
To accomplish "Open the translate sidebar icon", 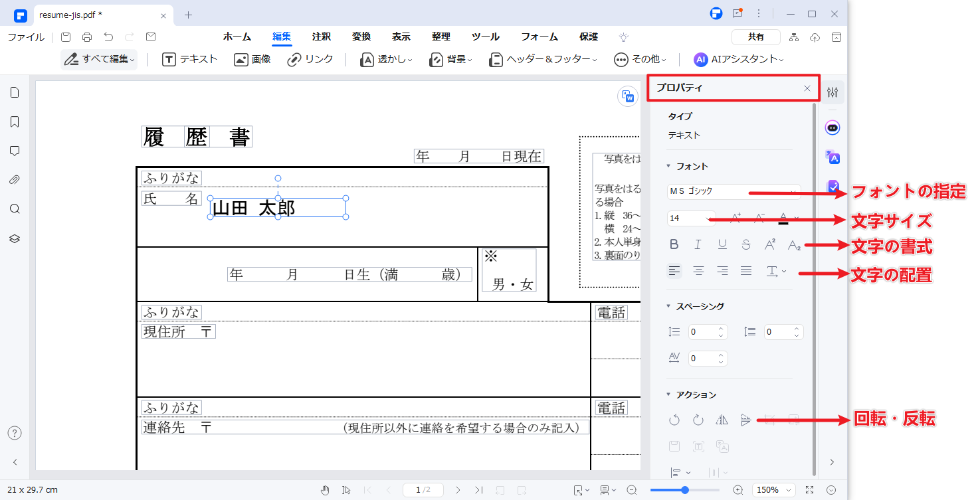I will (x=833, y=157).
